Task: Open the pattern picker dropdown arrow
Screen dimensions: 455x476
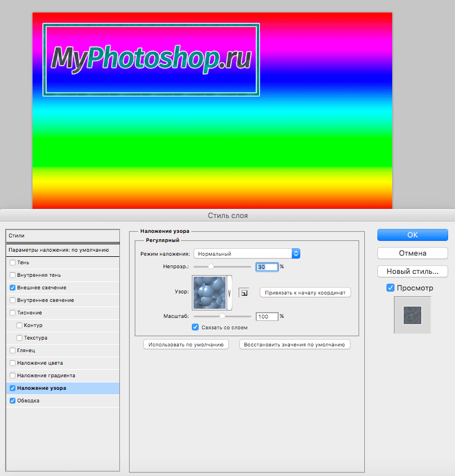Action: [x=229, y=293]
